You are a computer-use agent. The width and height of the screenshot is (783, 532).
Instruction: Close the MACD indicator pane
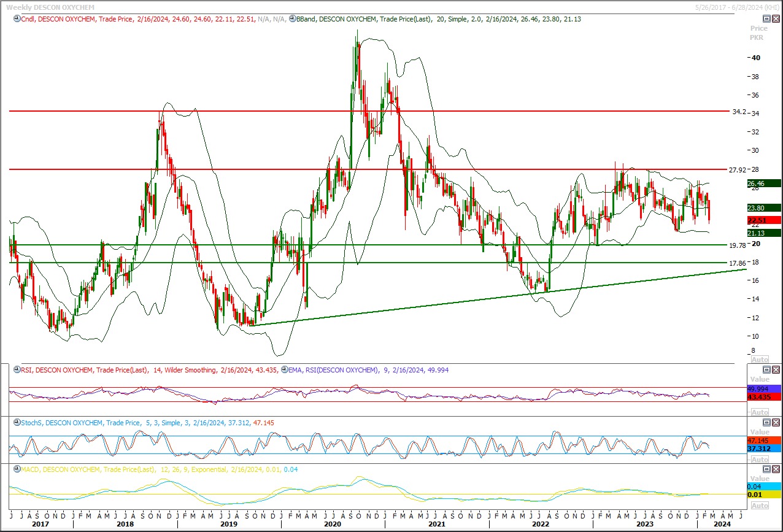[x=776, y=469]
